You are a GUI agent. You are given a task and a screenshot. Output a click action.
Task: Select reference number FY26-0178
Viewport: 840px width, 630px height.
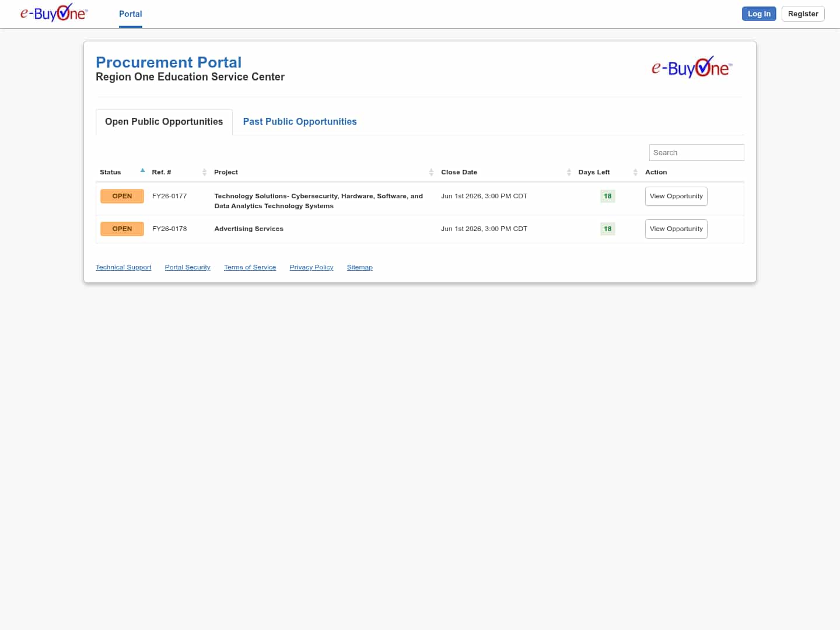[169, 229]
